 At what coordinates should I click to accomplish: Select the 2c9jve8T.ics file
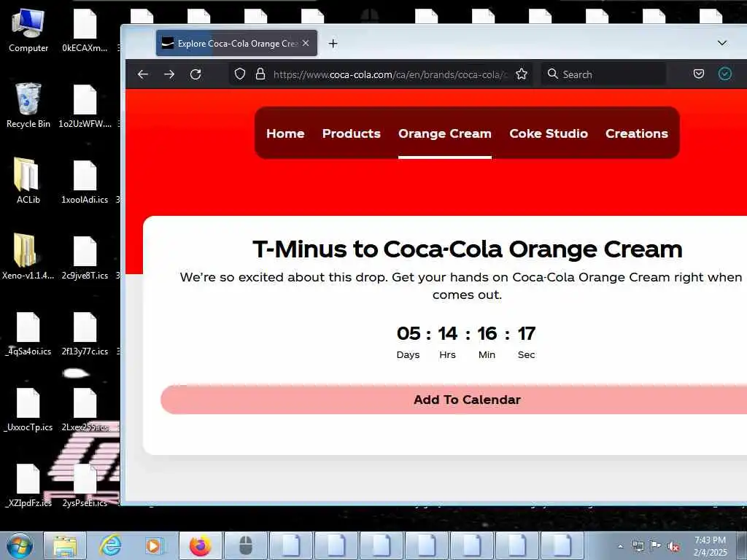pyautogui.click(x=85, y=257)
